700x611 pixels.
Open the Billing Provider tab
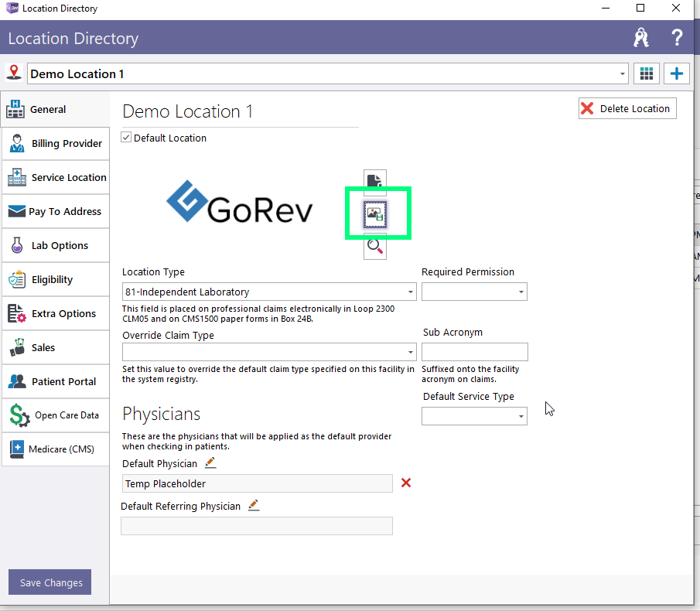[56, 144]
